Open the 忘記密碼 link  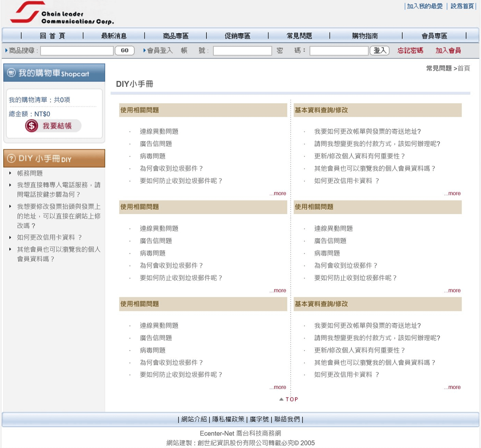[410, 51]
